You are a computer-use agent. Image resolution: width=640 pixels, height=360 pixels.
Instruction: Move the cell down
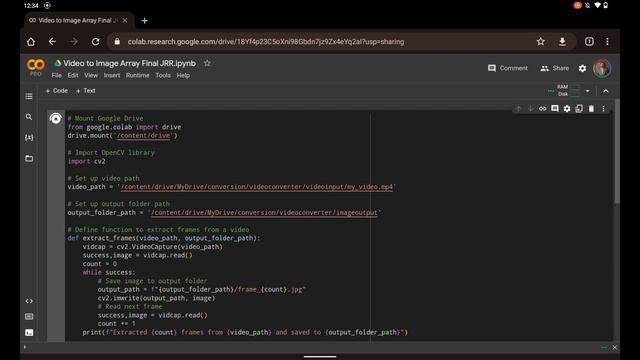[x=530, y=109]
